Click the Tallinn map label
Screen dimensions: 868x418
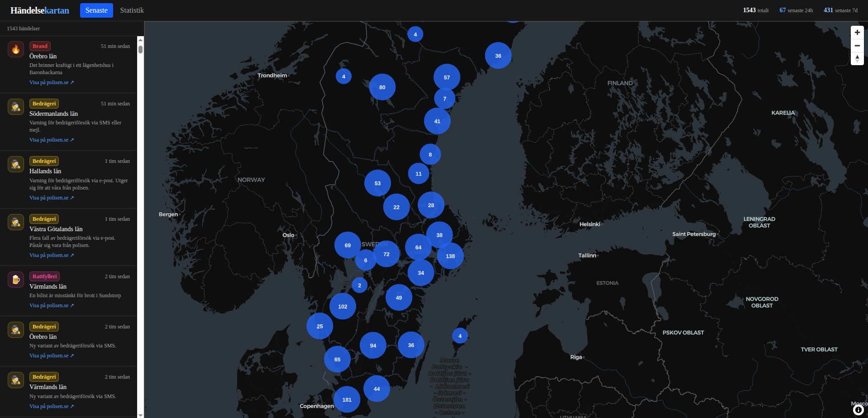[x=587, y=256]
